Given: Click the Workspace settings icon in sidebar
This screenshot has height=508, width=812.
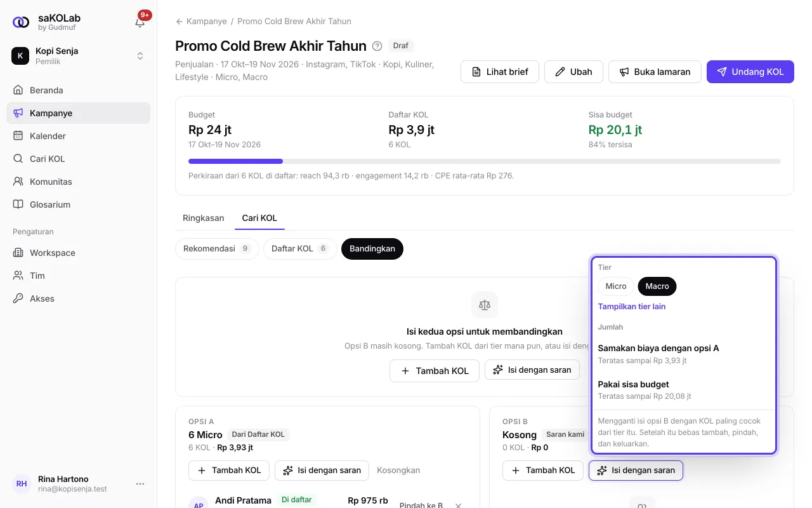Looking at the screenshot, I should pyautogui.click(x=18, y=253).
